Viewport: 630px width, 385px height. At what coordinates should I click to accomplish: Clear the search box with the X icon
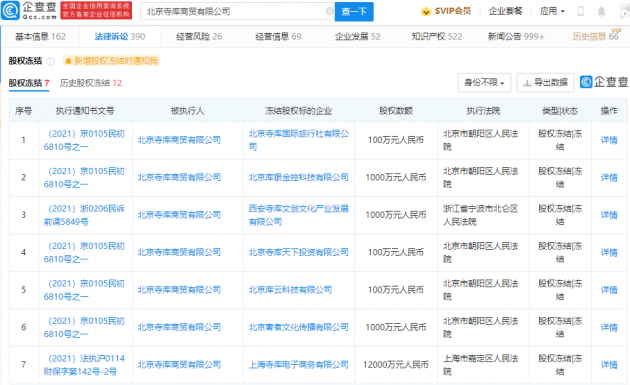pyautogui.click(x=329, y=11)
